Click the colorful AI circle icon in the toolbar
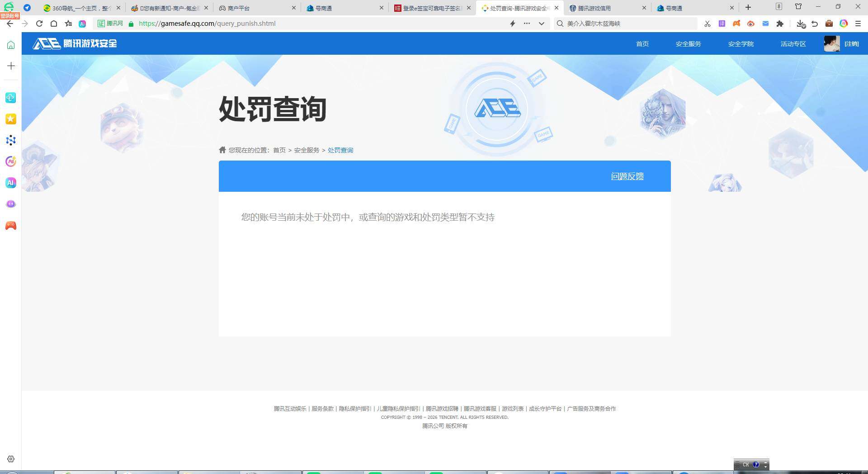This screenshot has height=474, width=868. pos(844,24)
